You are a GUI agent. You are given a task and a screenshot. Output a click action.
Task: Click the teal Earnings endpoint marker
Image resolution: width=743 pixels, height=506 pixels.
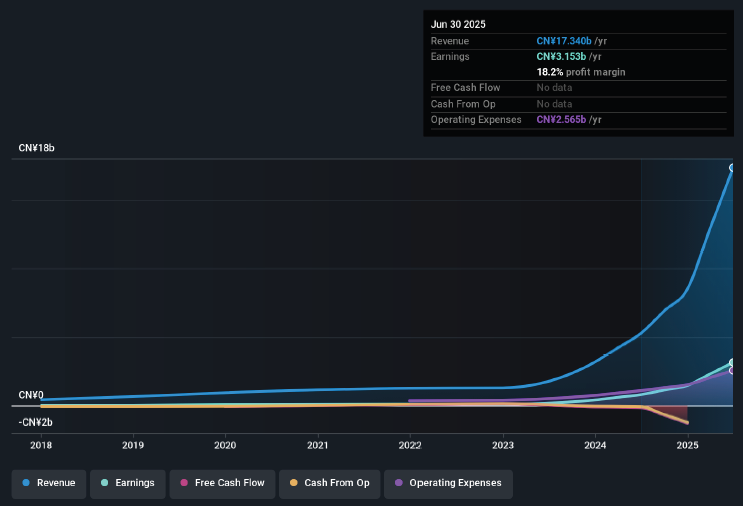pos(732,363)
